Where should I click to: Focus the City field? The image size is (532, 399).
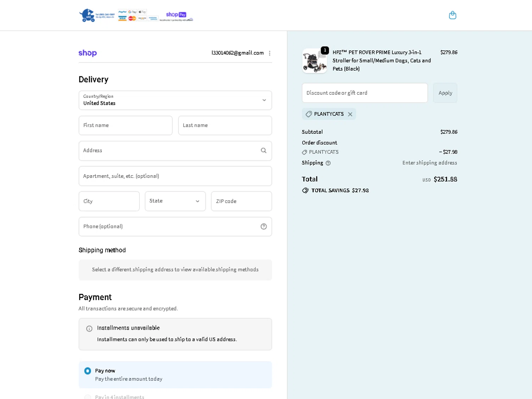tap(109, 201)
